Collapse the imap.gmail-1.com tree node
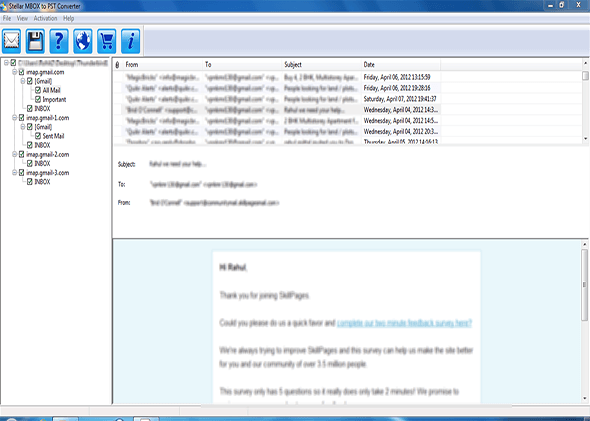 tap(15, 118)
